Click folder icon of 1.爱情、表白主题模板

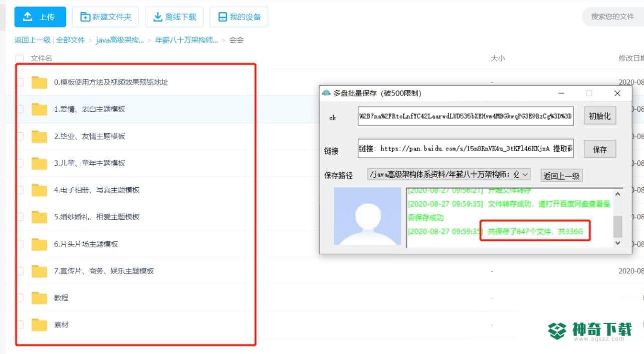39,109
